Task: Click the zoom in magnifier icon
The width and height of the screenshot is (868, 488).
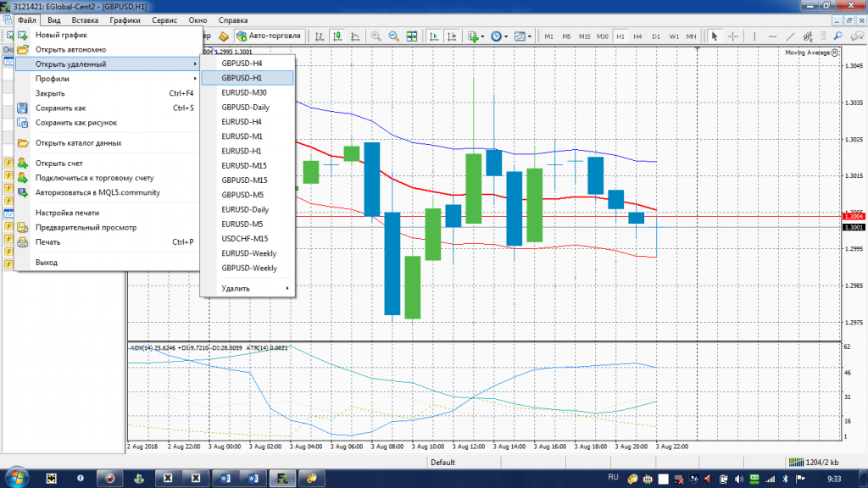Action: click(376, 36)
